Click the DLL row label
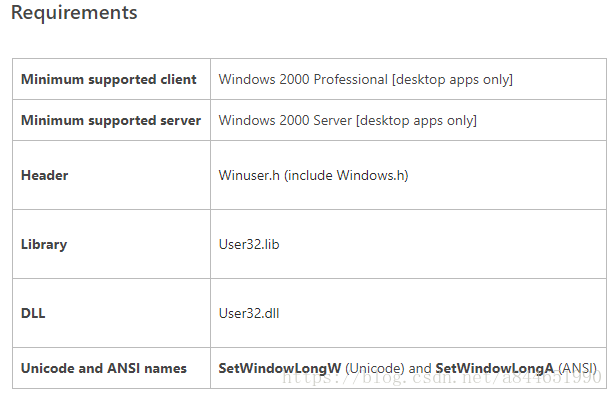 (33, 313)
